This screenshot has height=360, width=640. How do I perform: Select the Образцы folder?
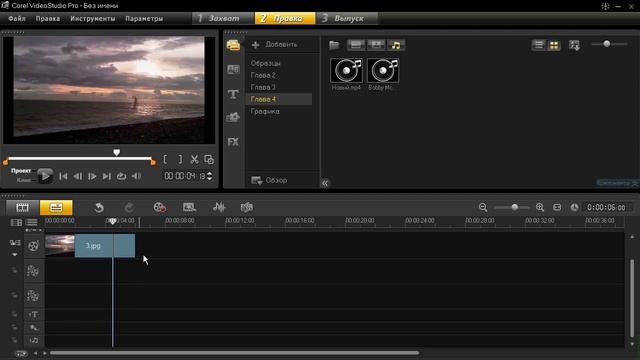[x=266, y=63]
